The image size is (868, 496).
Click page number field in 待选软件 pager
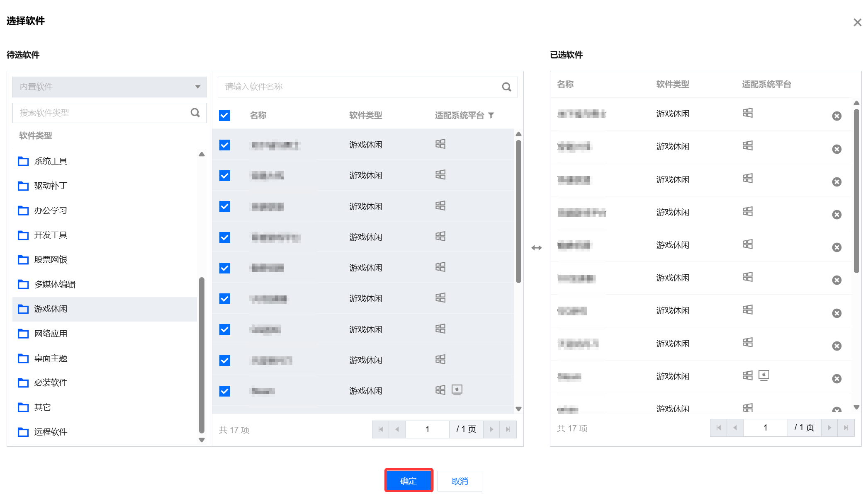tap(427, 429)
